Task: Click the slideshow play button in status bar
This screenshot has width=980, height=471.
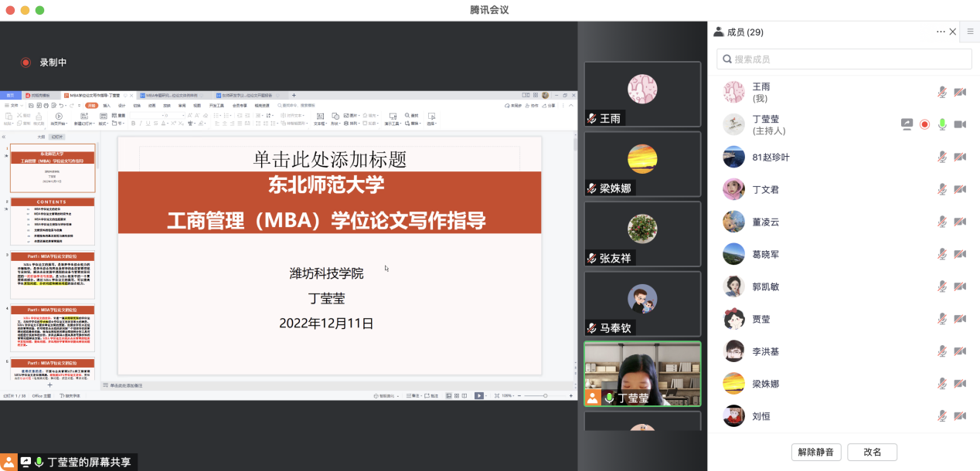Action: [x=479, y=395]
